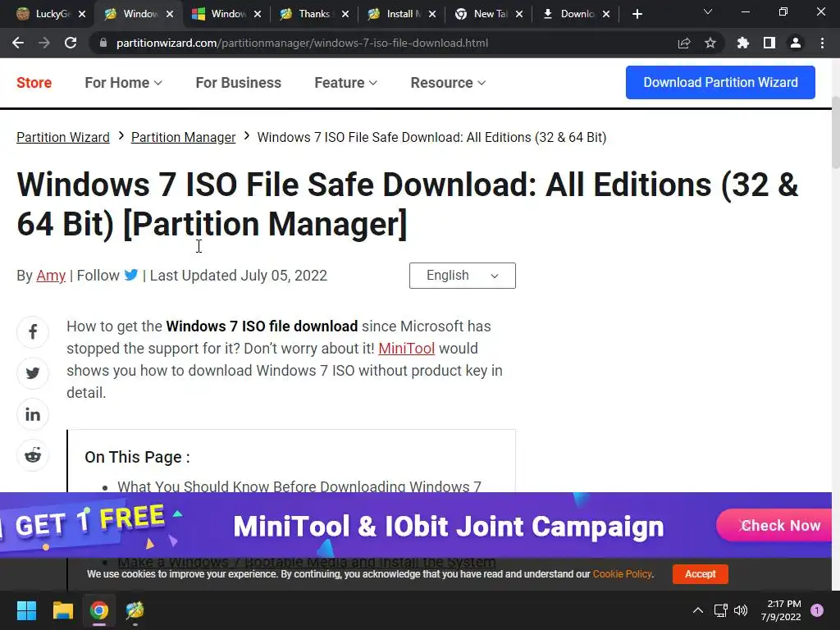Open Partition Manager breadcrumb link
Viewport: 840px width, 630px height.
tap(183, 137)
